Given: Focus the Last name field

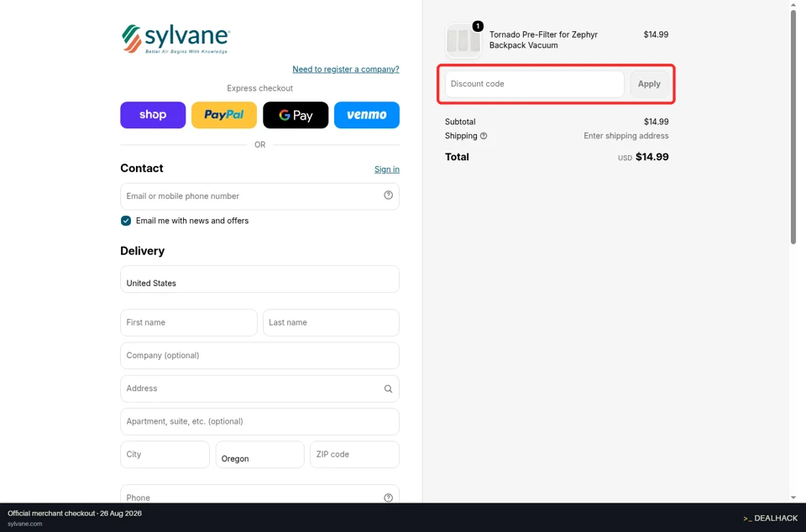Looking at the screenshot, I should 331,322.
